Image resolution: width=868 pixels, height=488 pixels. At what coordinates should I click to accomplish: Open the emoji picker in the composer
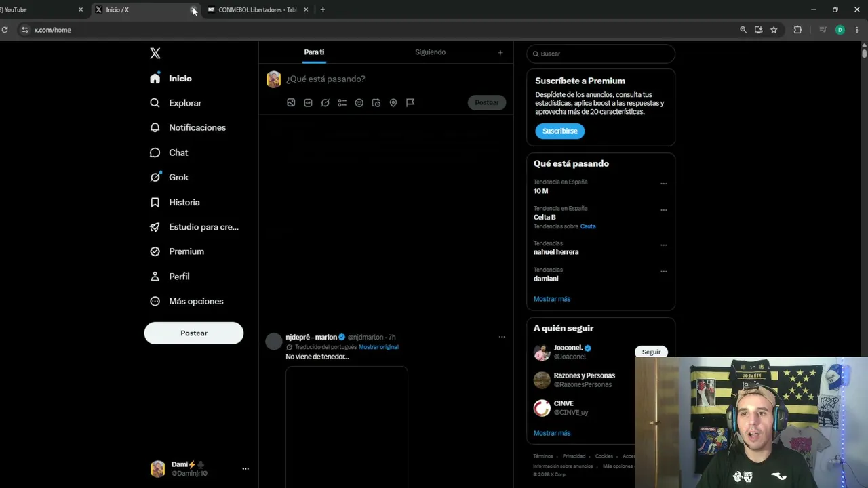click(359, 103)
